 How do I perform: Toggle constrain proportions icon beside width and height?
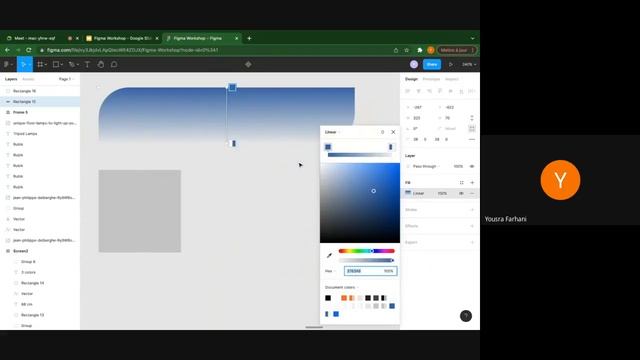pos(472,118)
